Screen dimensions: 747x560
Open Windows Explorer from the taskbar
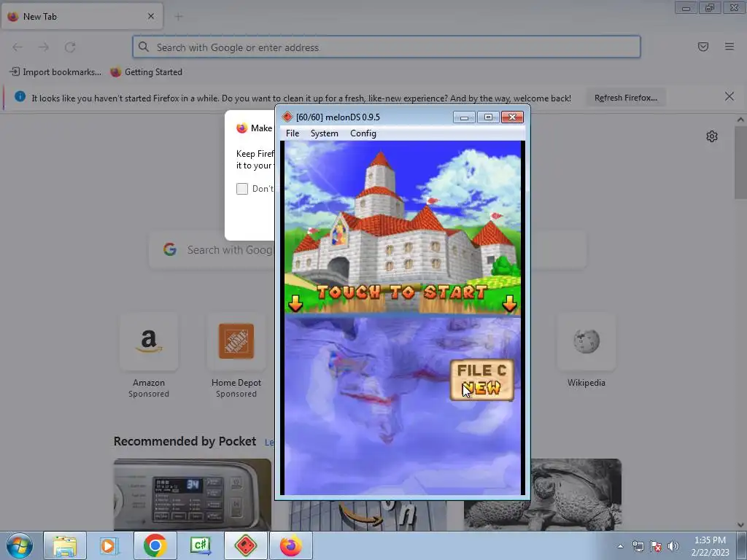tap(65, 545)
